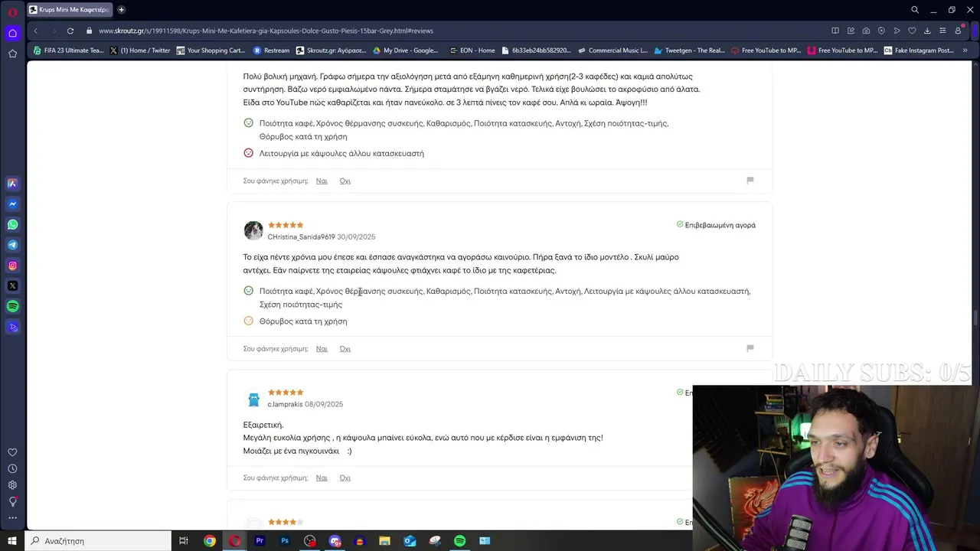
Task: Open EON - Home bookmark
Action: [x=472, y=51]
